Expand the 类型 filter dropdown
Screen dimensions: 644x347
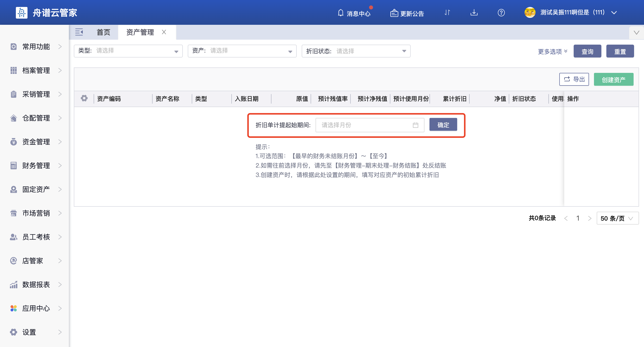pyautogui.click(x=176, y=51)
